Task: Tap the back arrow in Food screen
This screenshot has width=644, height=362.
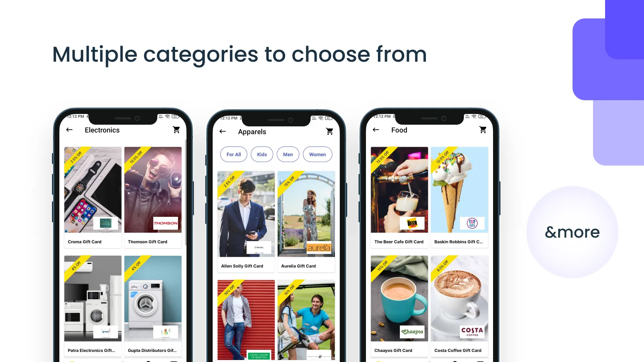Action: pyautogui.click(x=376, y=130)
